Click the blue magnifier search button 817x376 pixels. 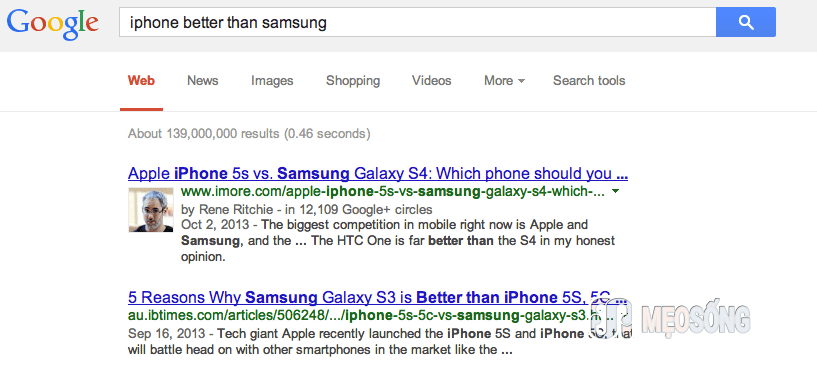pyautogui.click(x=746, y=22)
